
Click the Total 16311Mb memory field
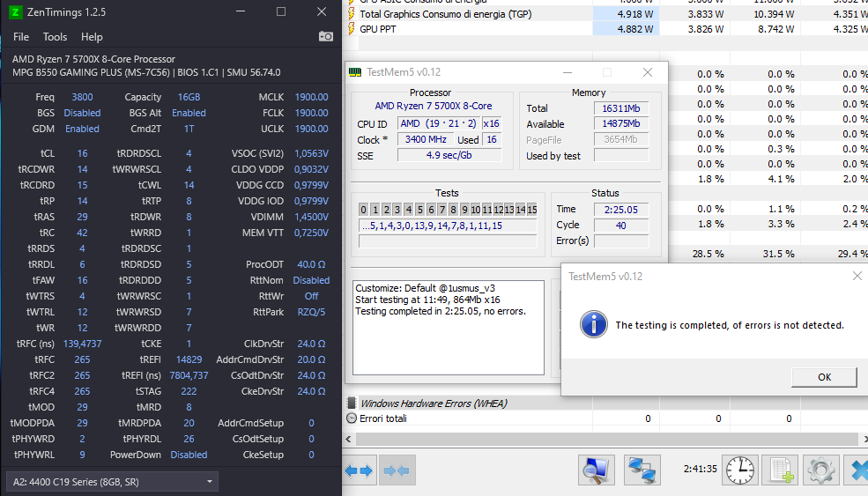pos(621,108)
